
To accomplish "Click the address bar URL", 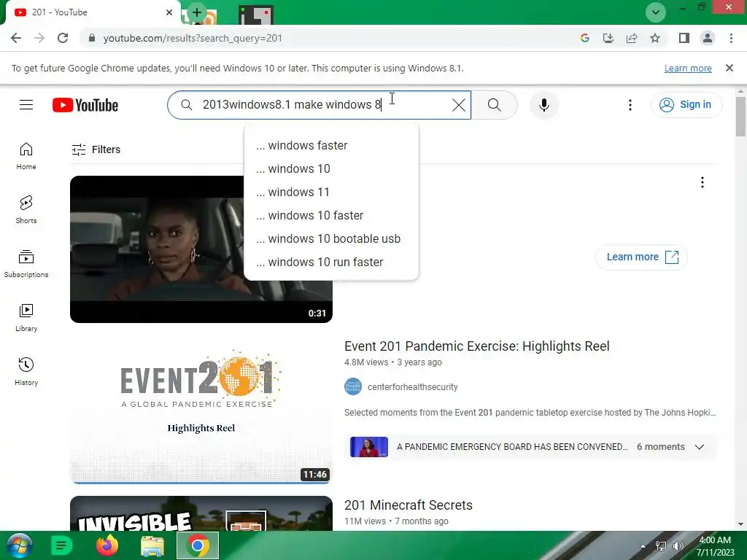I will 193,38.
